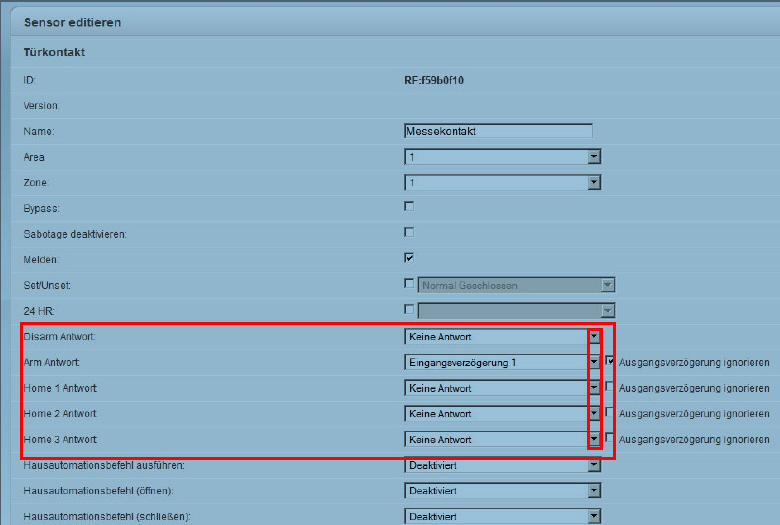This screenshot has width=780, height=525.
Task: Check Ausgangsverzögerung ignorieren for Home 3 Antwort
Action: (x=610, y=438)
